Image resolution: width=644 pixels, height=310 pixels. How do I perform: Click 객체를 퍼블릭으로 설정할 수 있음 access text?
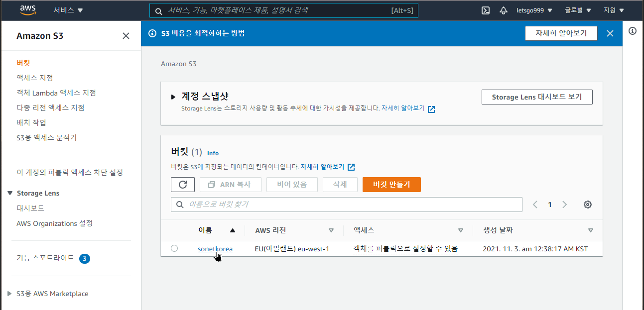405,249
